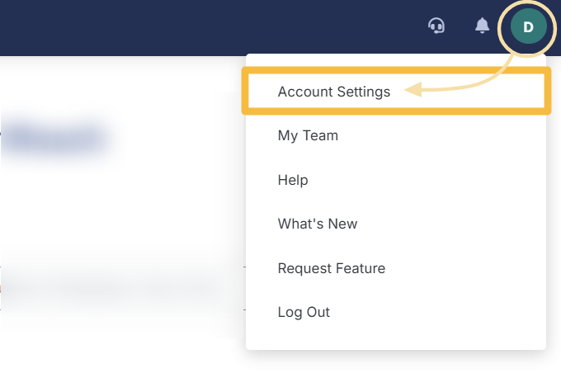This screenshot has width=561, height=392.
Task: Log Out via the profile menu
Action: pyautogui.click(x=304, y=312)
